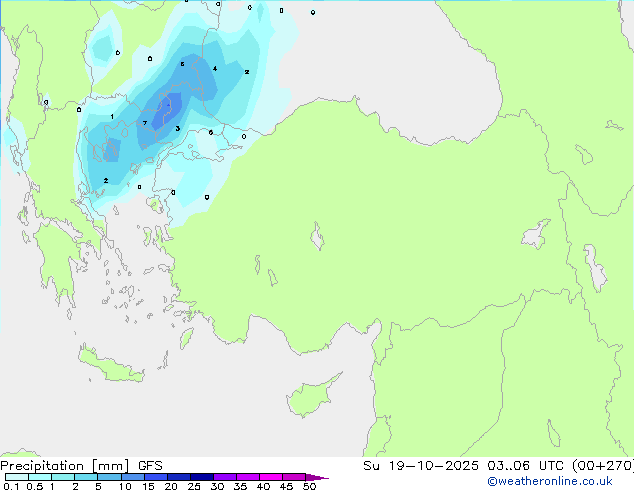Screen dimensions: 634x490
Task: Click the 30–35 mm purple legend swatch
Action: [224, 477]
